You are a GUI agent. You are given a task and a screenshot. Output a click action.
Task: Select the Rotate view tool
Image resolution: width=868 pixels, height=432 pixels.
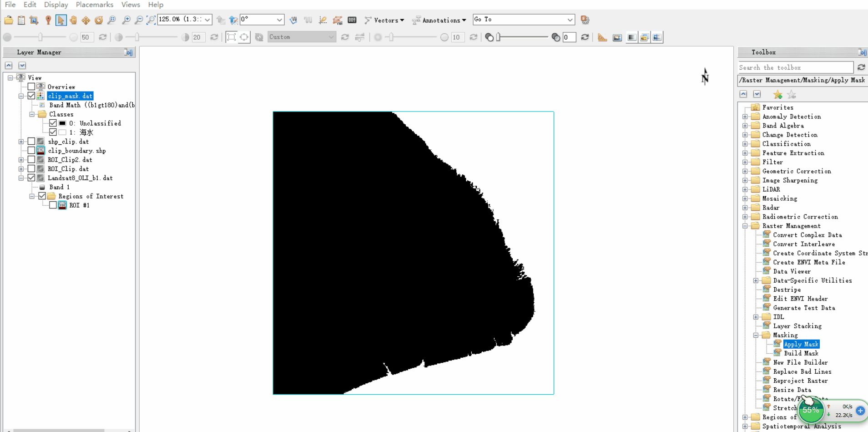coord(99,20)
